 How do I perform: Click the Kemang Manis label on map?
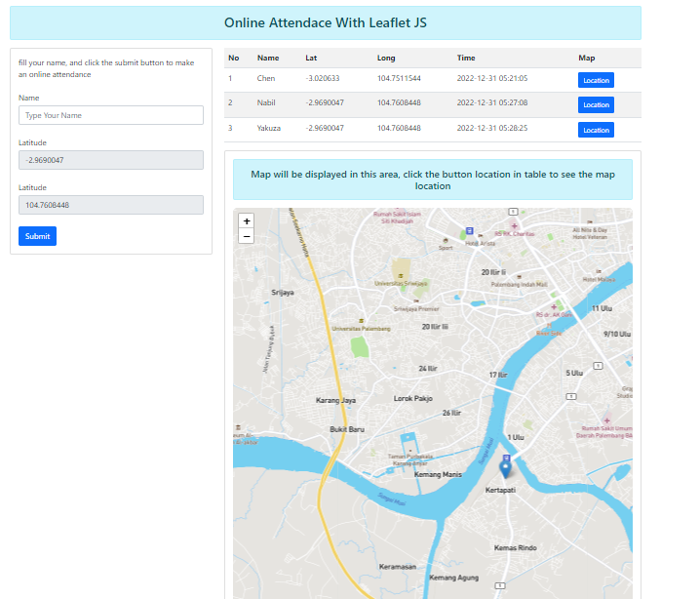pos(438,474)
